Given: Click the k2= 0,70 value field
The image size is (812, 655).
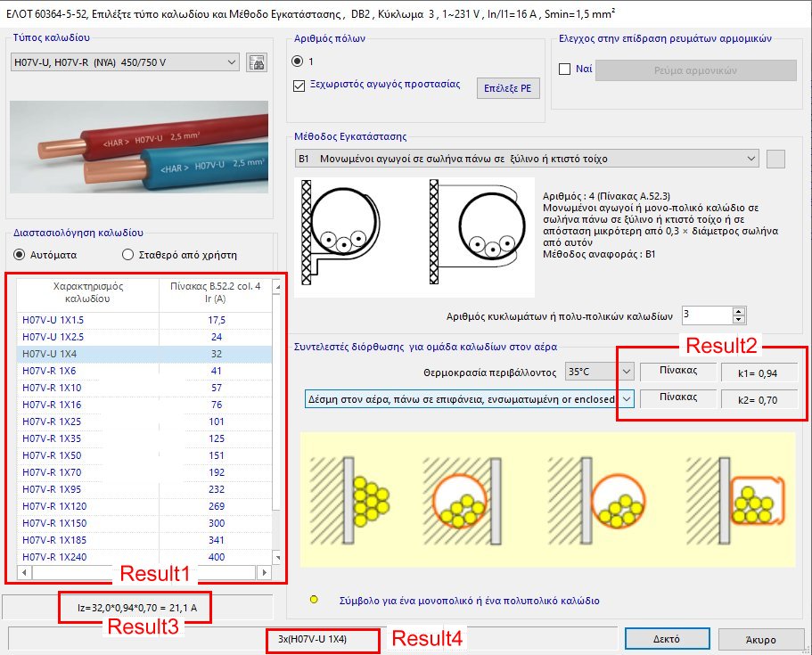Looking at the screenshot, I should click(x=759, y=400).
